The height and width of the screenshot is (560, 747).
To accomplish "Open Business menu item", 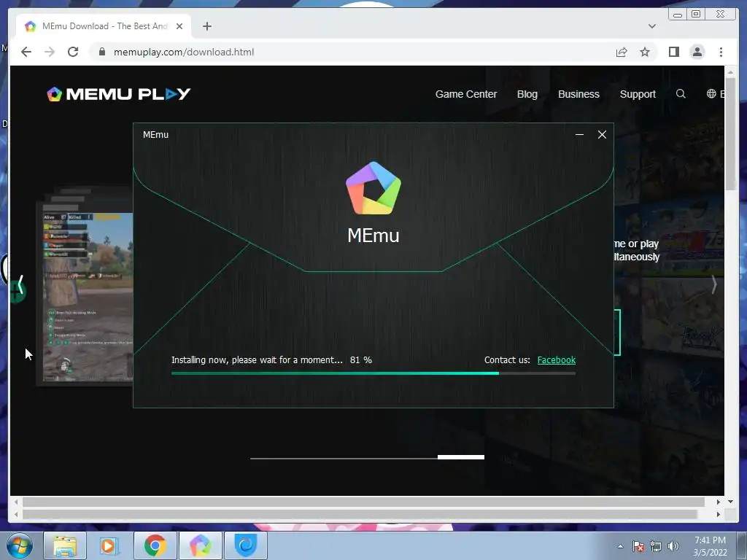I will click(x=578, y=94).
